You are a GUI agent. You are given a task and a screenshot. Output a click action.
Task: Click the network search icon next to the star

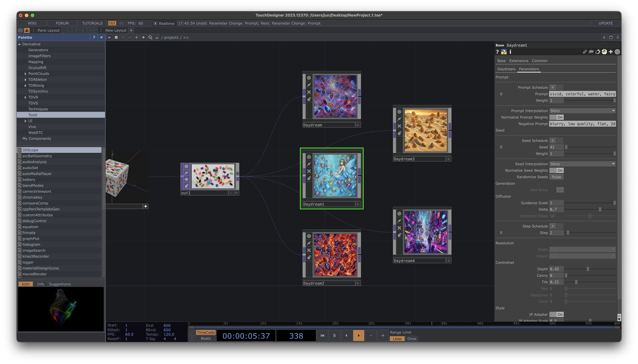[150, 37]
